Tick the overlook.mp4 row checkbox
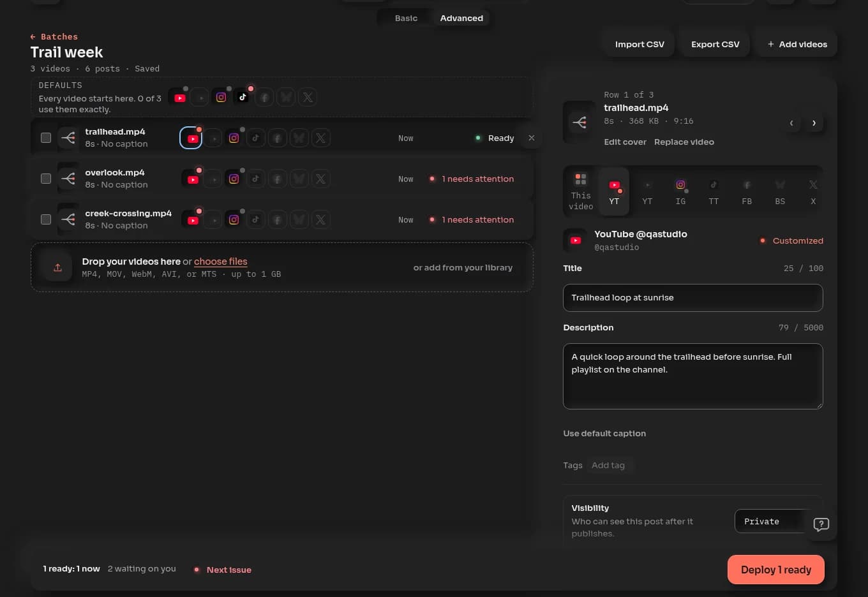 46,179
